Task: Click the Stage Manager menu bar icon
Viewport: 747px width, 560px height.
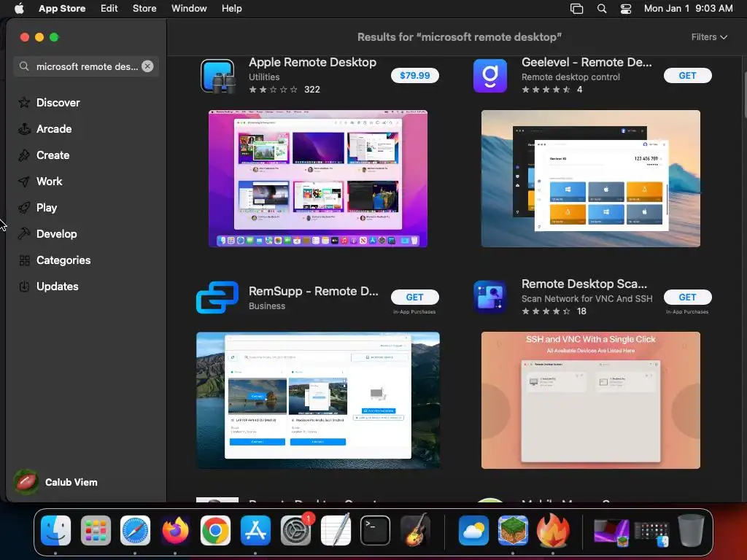Action: pos(576,9)
